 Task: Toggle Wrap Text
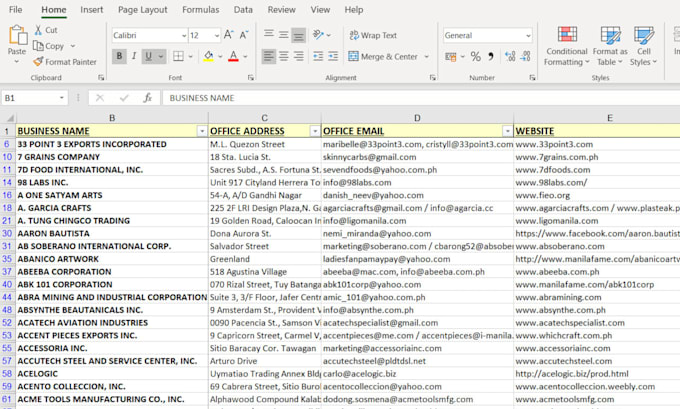coord(373,35)
